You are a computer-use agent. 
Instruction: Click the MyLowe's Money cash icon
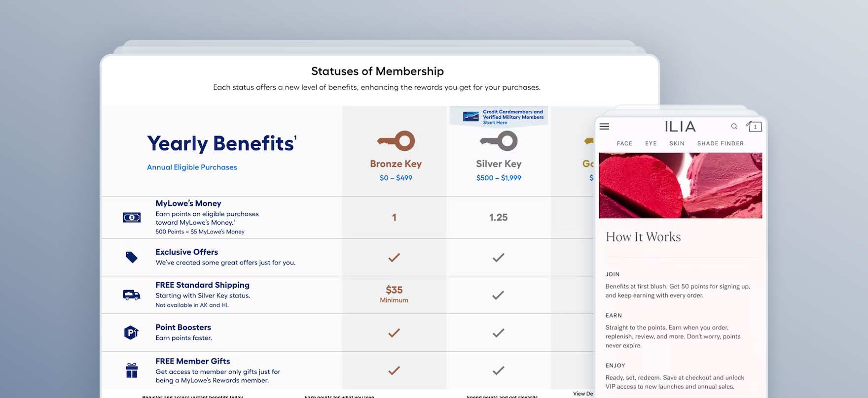point(132,217)
